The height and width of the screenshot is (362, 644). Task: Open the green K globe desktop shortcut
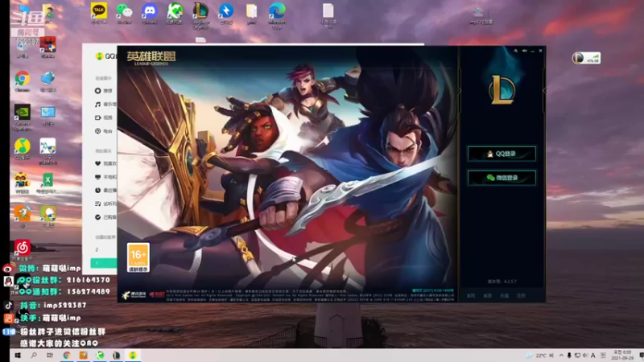point(175,13)
